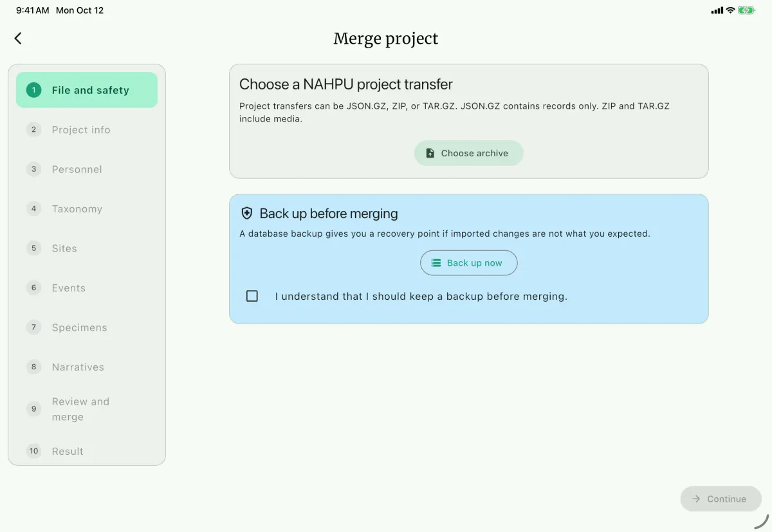The image size is (772, 532).
Task: Click the Choose a NAHPU project transfer heading
Action: 346,84
